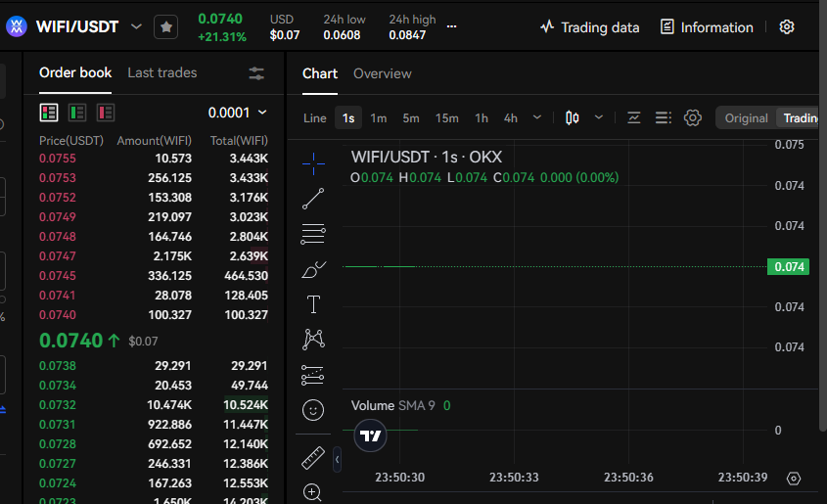Click the WIFI/USDT · 1s · OKX chart title
Viewport: 827px width, 504px height.
click(426, 158)
